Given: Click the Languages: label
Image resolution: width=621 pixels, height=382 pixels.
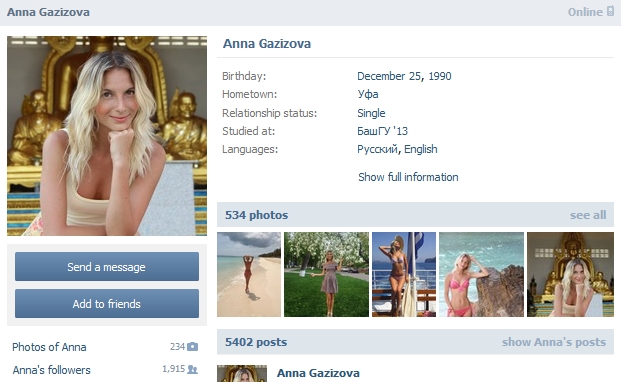Looking at the screenshot, I should pyautogui.click(x=250, y=149).
